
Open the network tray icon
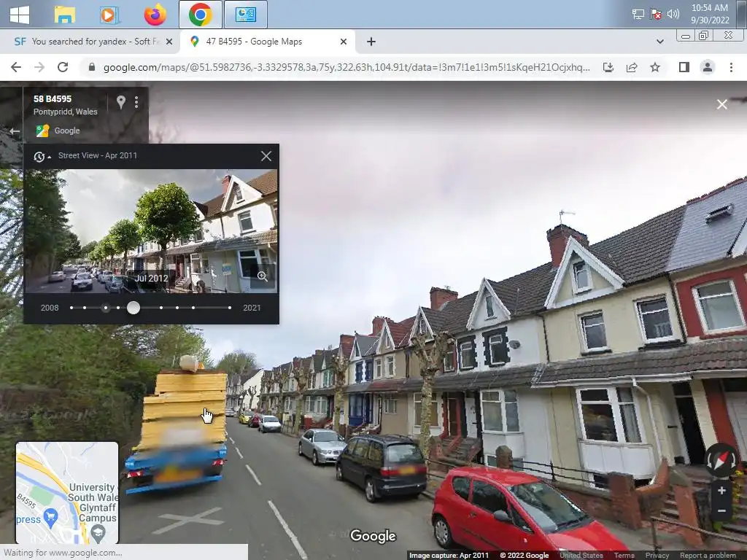(x=638, y=15)
